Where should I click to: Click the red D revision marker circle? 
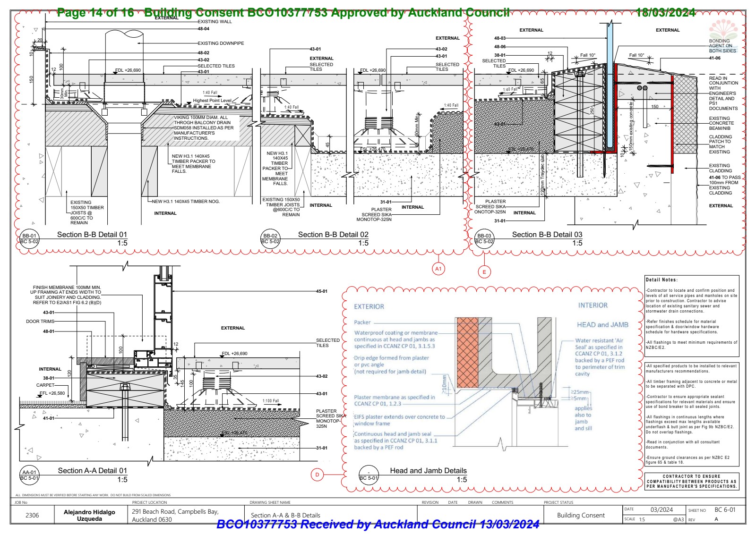(x=318, y=475)
